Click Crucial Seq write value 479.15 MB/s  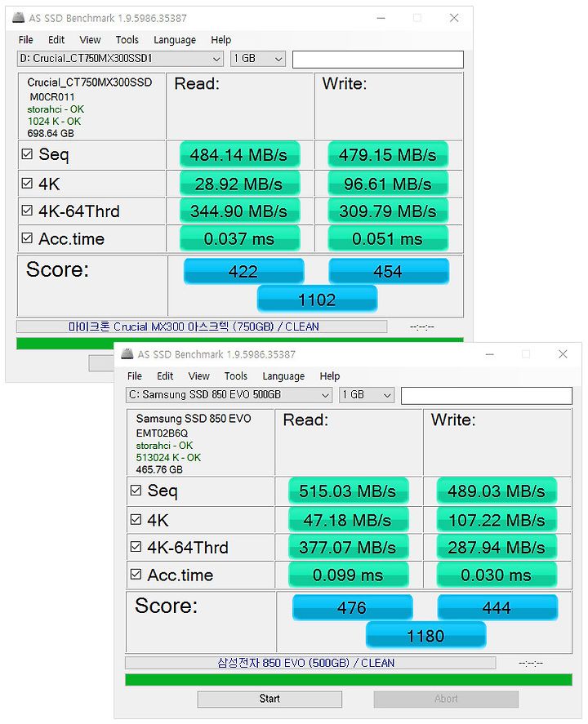388,154
